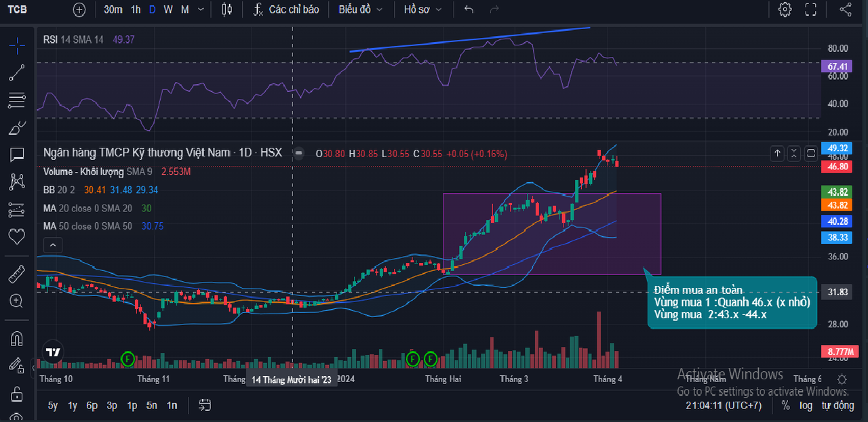
Task: Set range to 3p
Action: coord(112,405)
